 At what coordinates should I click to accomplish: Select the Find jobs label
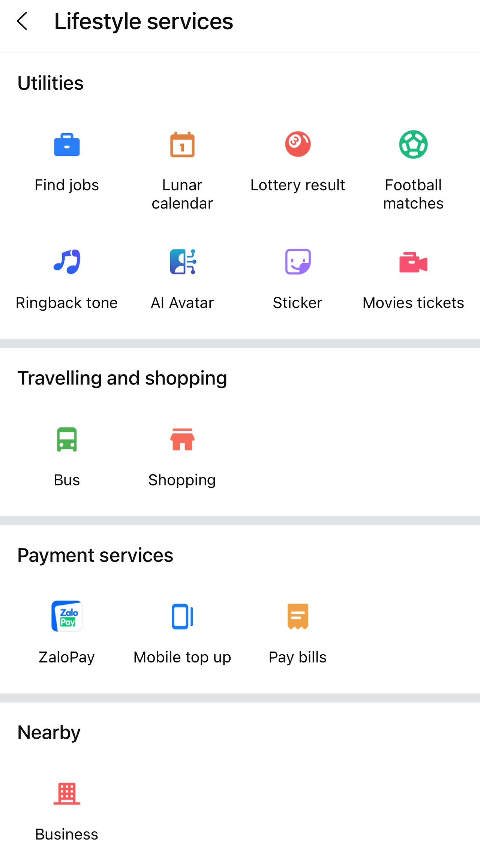67,185
